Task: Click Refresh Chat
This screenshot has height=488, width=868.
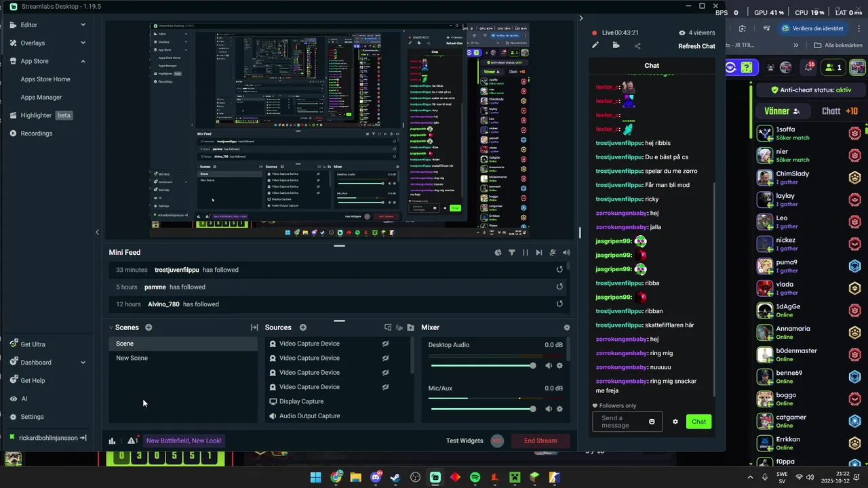Action: point(696,46)
